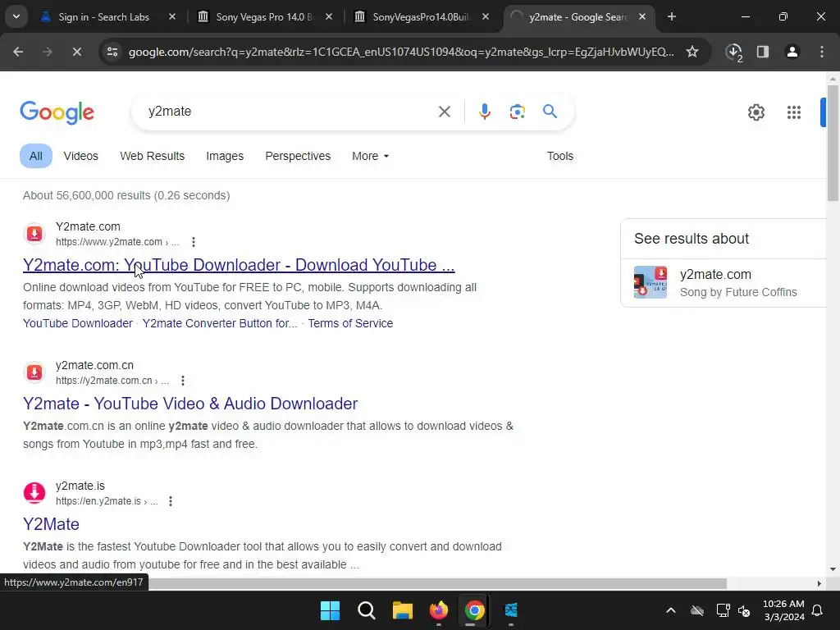Open Y2mate.com YouTube Downloader result
The width and height of the screenshot is (840, 630).
point(239,265)
